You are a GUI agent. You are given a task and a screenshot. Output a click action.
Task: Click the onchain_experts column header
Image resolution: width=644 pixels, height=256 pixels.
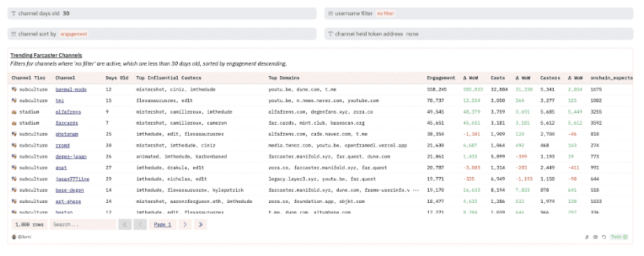611,78
